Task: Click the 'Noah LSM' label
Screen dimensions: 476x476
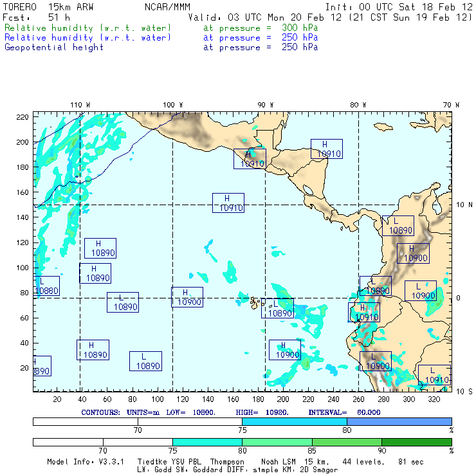Action: coord(279,462)
